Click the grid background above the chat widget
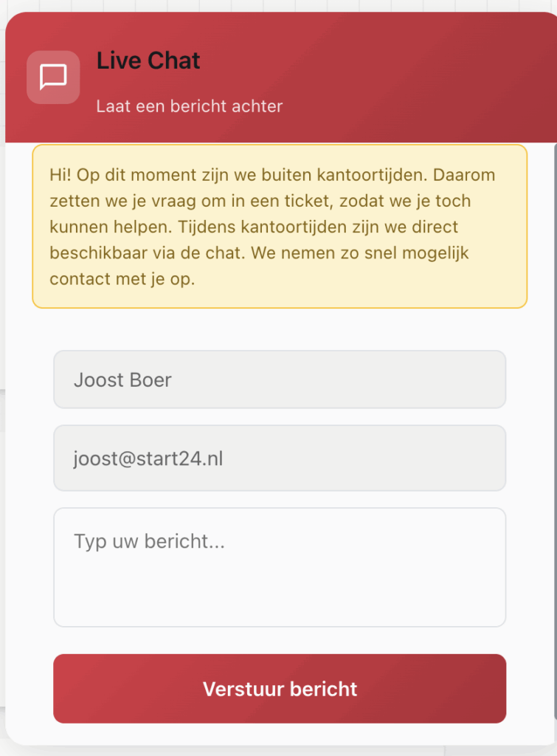This screenshot has height=756, width=557. click(221, 5)
